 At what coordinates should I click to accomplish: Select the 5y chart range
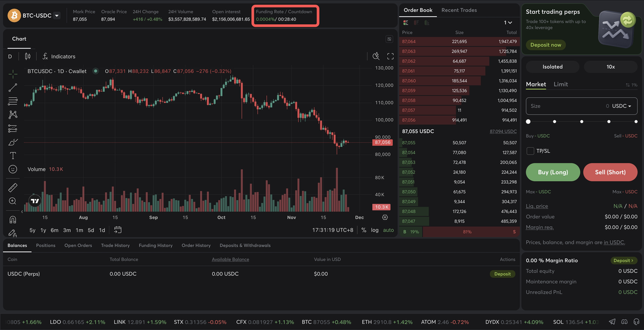pyautogui.click(x=32, y=230)
